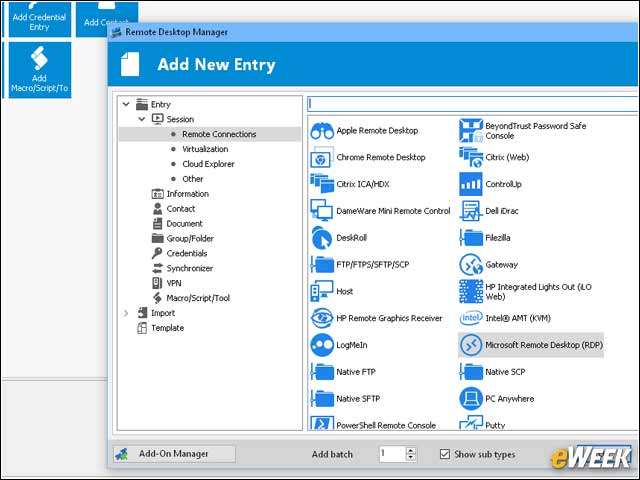This screenshot has height=480, width=640.
Task: Click the DeskRoll label text
Action: (351, 238)
